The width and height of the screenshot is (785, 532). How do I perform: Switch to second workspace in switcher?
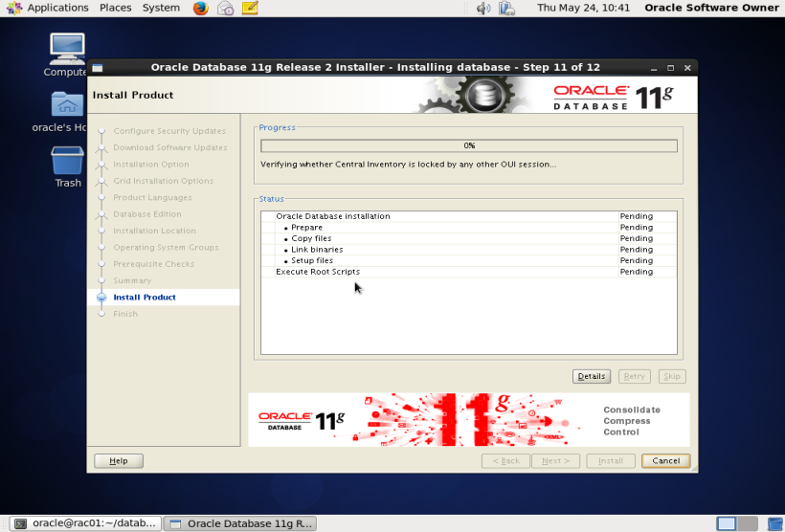click(x=748, y=523)
